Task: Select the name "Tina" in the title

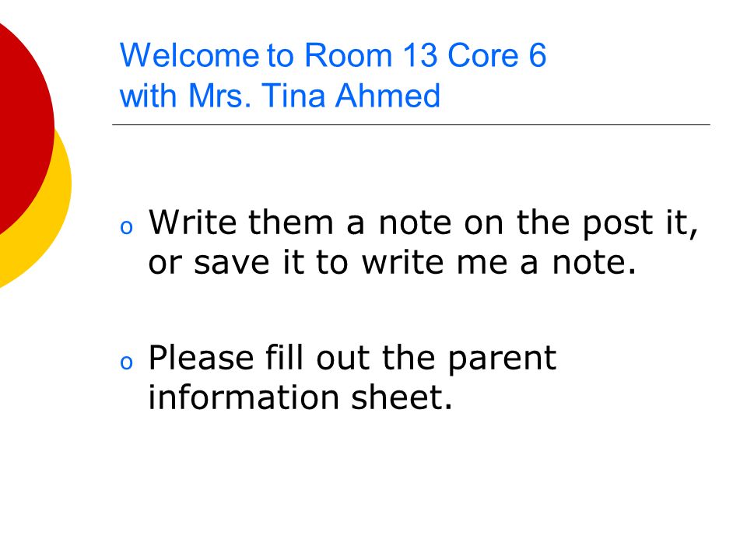Action: tap(293, 96)
